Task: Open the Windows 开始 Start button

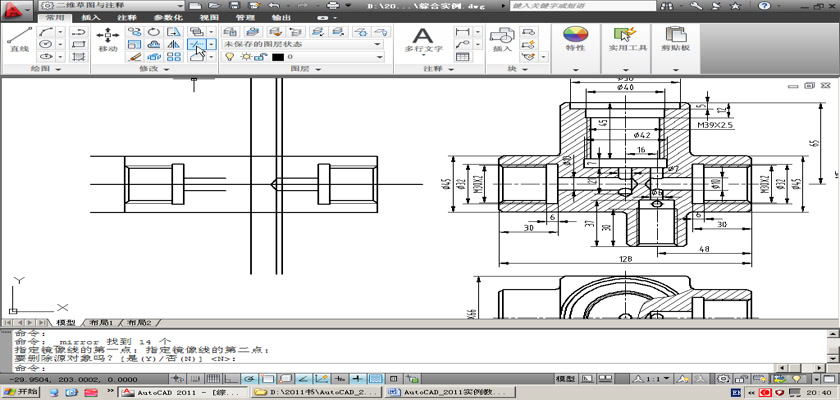Action: pyautogui.click(x=21, y=392)
